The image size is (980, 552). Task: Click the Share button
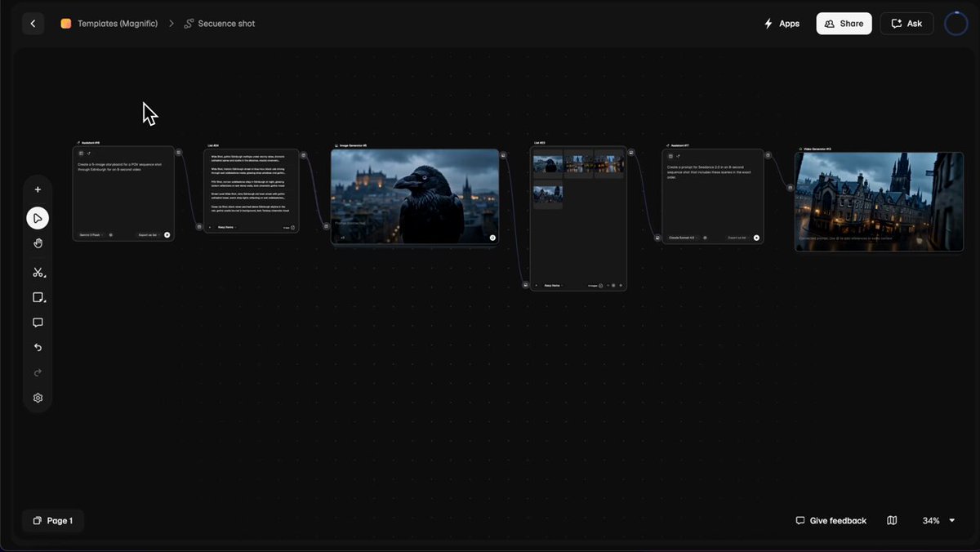(844, 24)
